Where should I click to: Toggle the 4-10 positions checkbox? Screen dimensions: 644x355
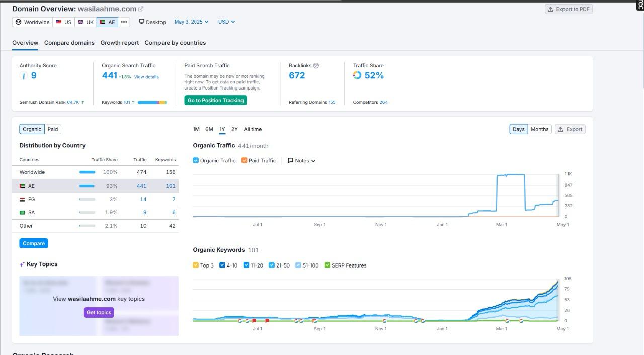pyautogui.click(x=222, y=265)
